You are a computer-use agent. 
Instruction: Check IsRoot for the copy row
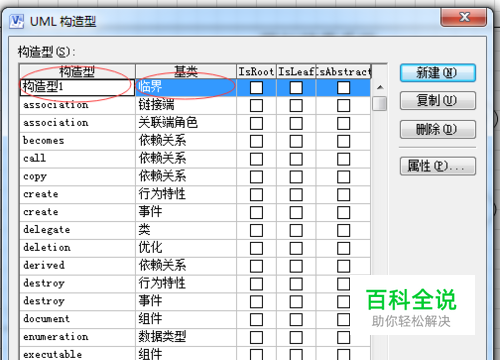[256, 177]
